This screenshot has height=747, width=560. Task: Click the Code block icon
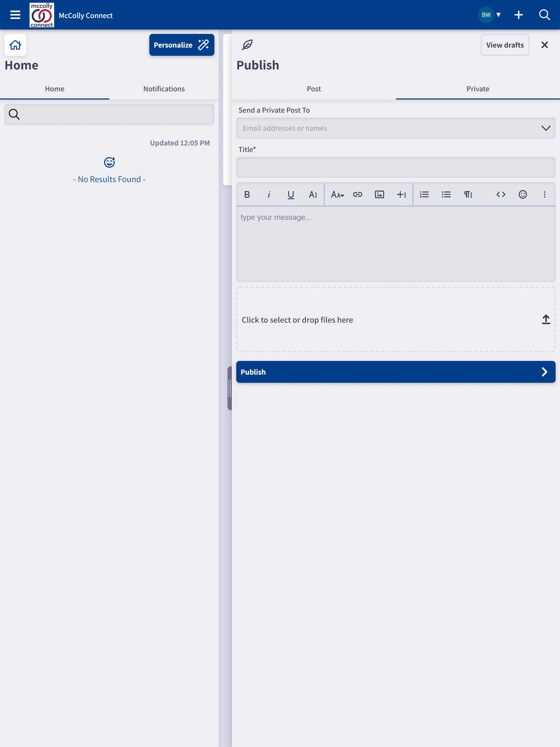[x=500, y=194]
